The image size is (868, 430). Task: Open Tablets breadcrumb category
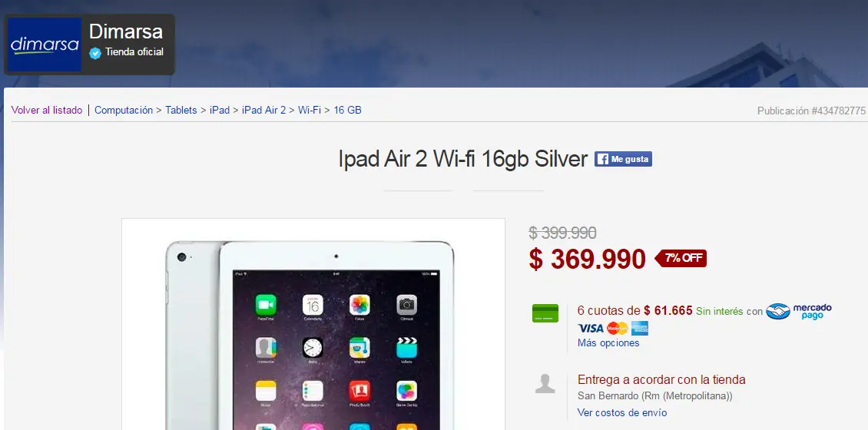pyautogui.click(x=181, y=110)
